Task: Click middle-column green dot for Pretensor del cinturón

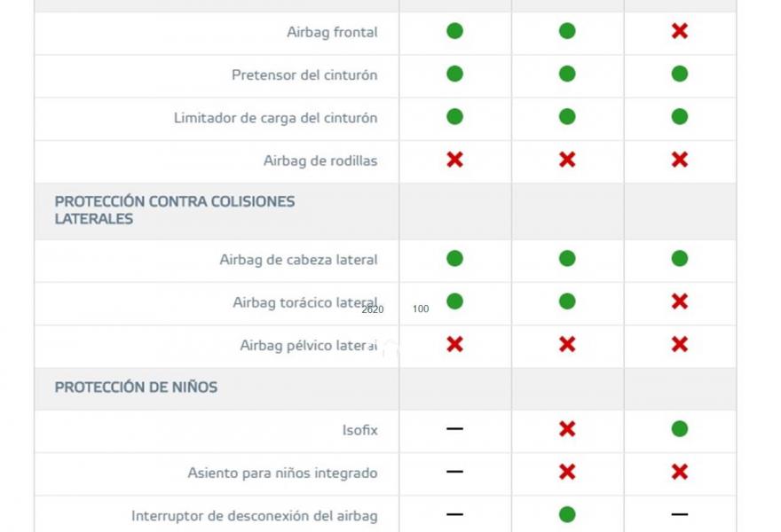Action: pyautogui.click(x=567, y=74)
